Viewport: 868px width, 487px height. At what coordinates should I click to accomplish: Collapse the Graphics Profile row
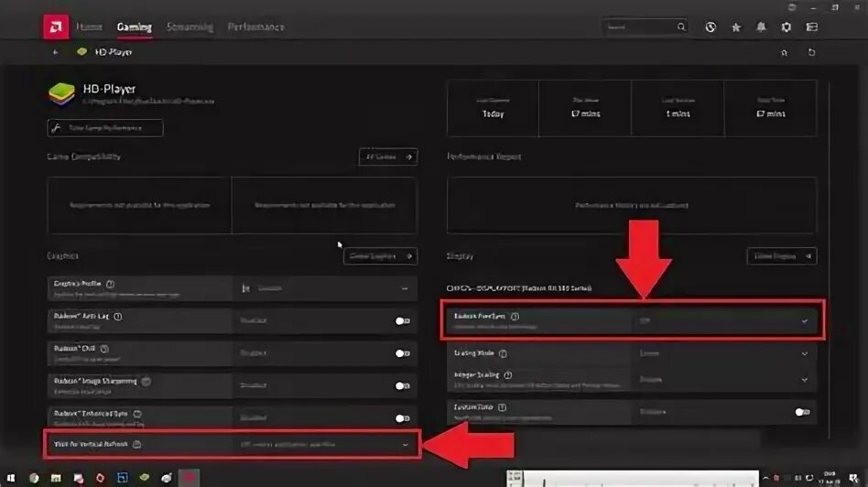click(x=405, y=288)
